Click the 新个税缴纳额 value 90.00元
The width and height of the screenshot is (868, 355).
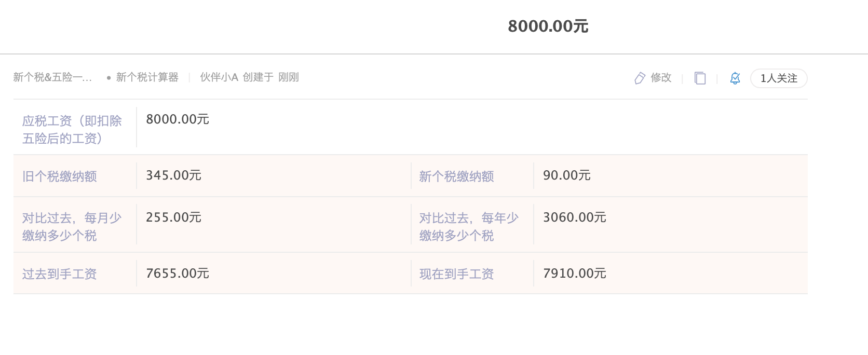coord(567,175)
